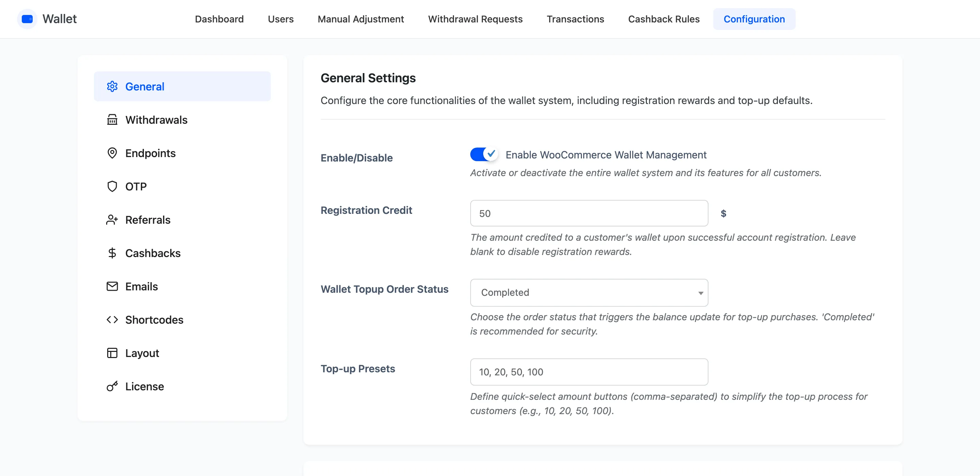Go to Emails settings section
This screenshot has width=980, height=476.
182,286
